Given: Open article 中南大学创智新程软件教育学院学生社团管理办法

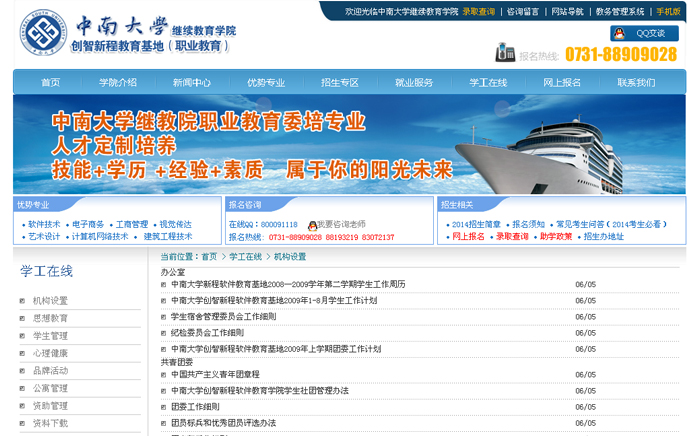Looking at the screenshot, I should (260, 391).
